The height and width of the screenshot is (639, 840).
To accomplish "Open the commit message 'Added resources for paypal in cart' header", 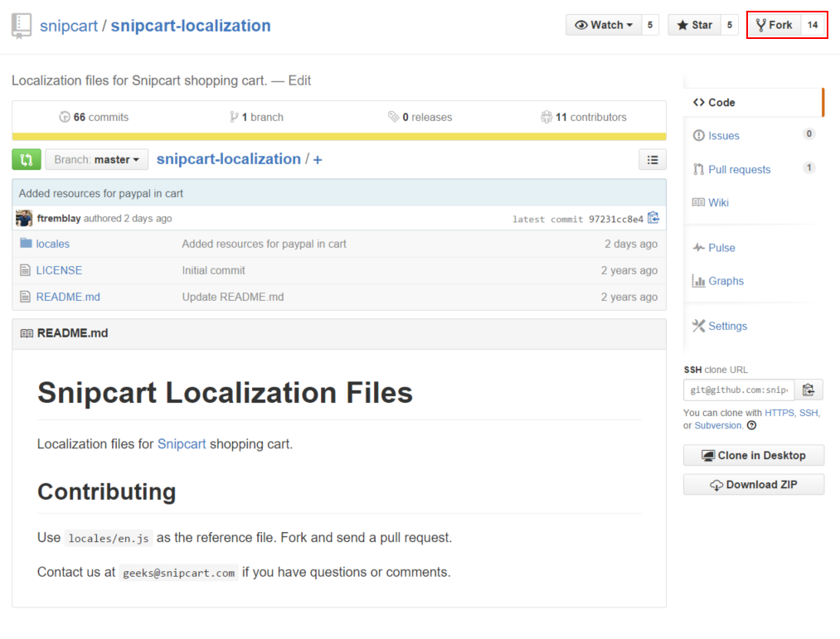I will click(100, 193).
